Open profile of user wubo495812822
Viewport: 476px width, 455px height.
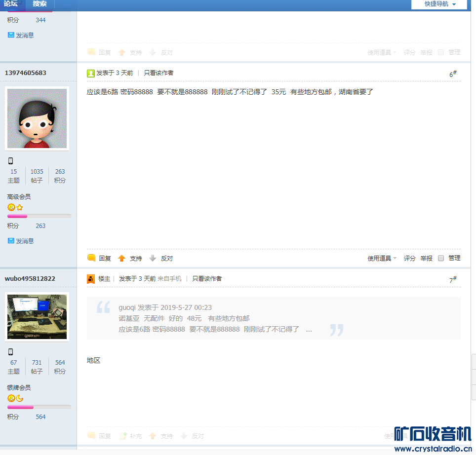pyautogui.click(x=30, y=278)
